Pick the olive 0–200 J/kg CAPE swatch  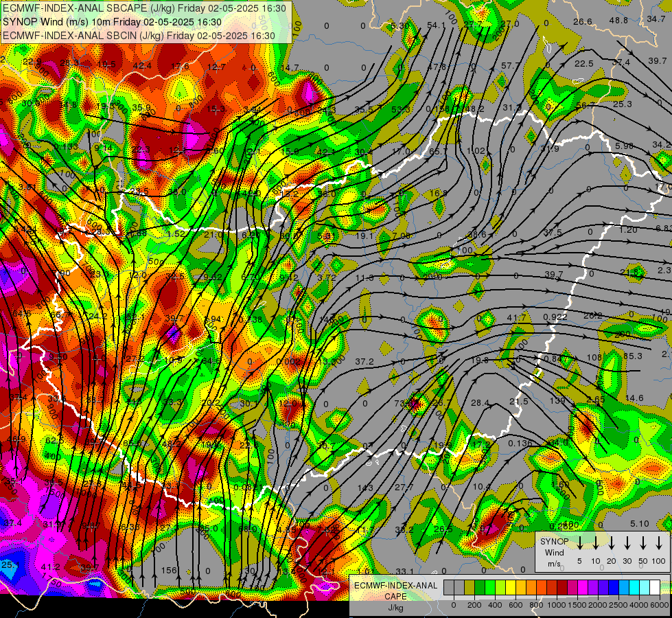[x=470, y=587]
